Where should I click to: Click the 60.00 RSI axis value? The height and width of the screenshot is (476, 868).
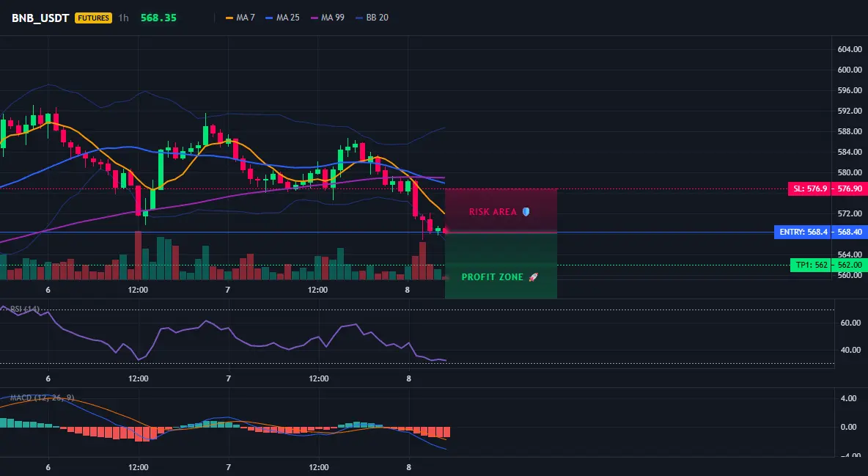pos(851,323)
